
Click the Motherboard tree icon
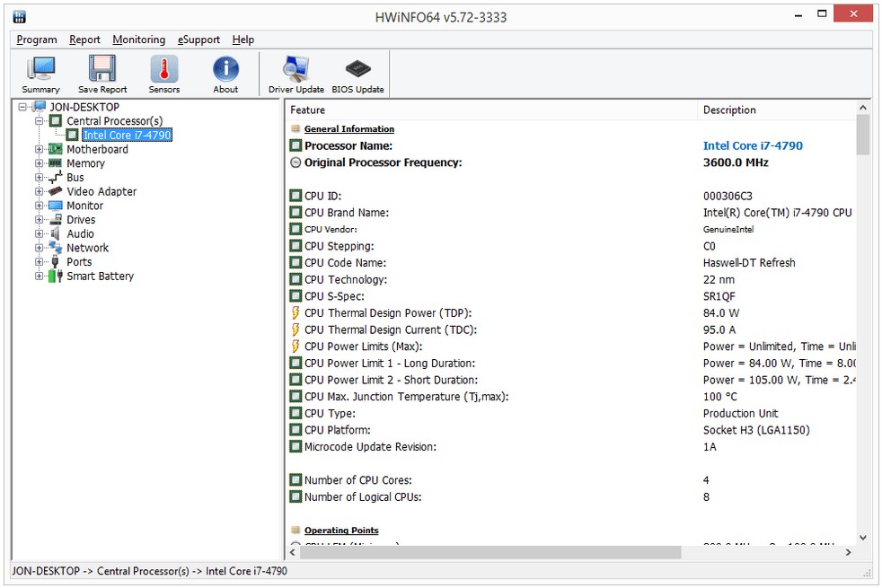click(55, 149)
